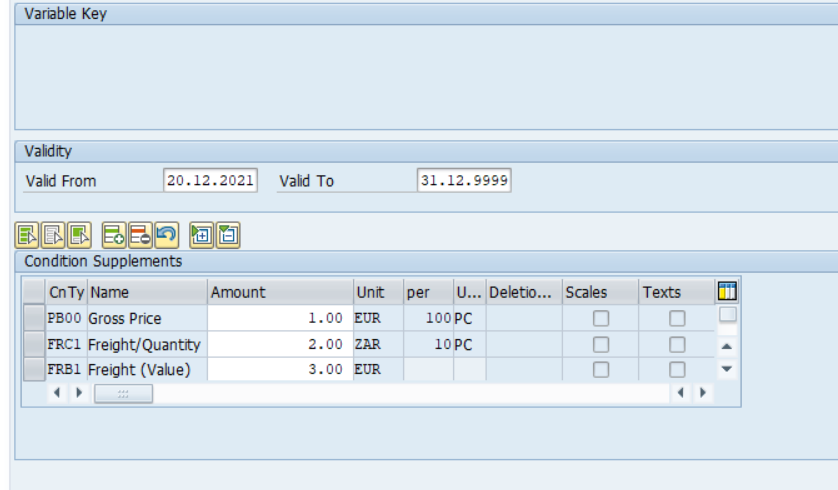Click PC unit of measure in Gross Price row

tap(469, 318)
